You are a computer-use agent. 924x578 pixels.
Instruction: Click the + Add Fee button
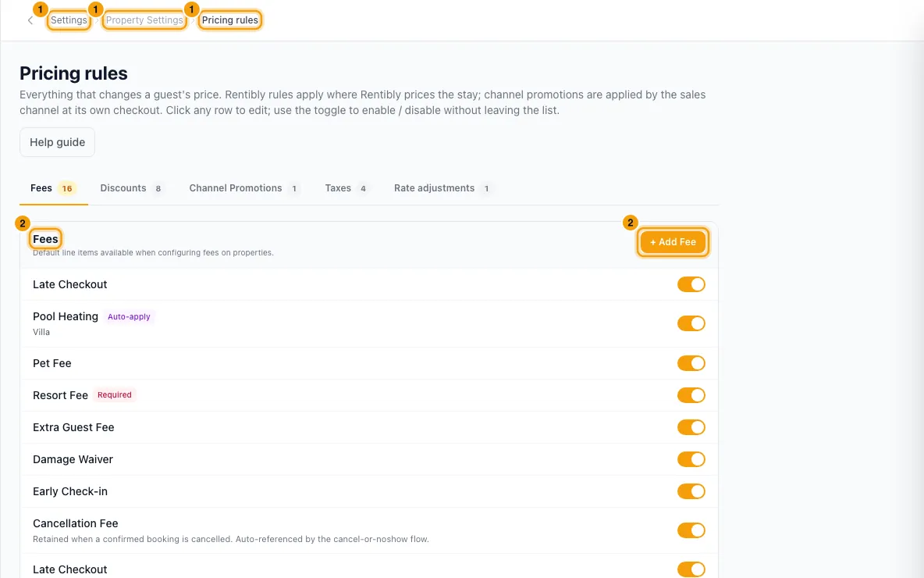coord(673,242)
